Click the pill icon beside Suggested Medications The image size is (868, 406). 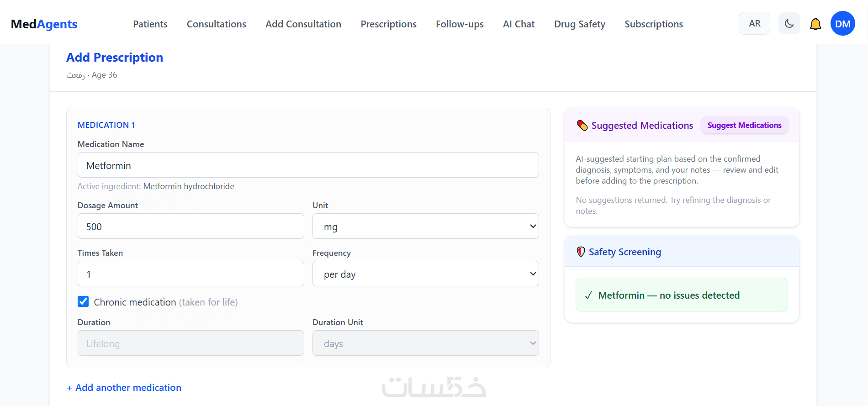point(582,125)
